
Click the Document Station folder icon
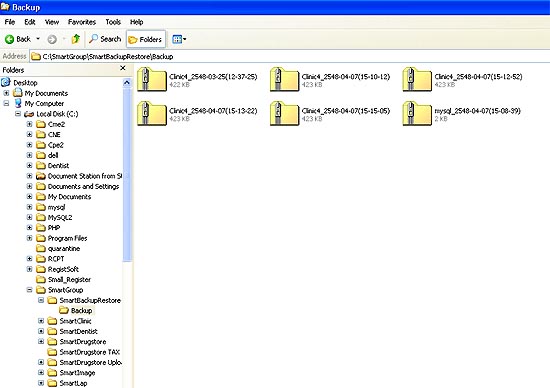click(x=41, y=176)
